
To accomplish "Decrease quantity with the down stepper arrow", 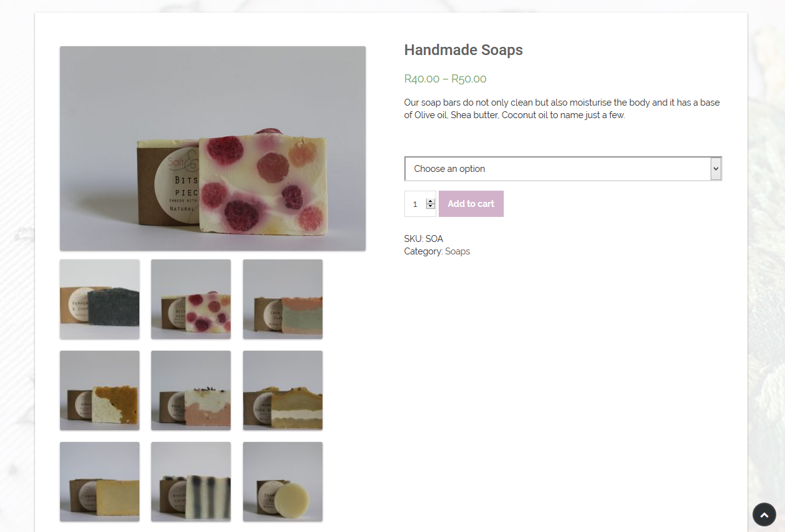I will tap(430, 206).
